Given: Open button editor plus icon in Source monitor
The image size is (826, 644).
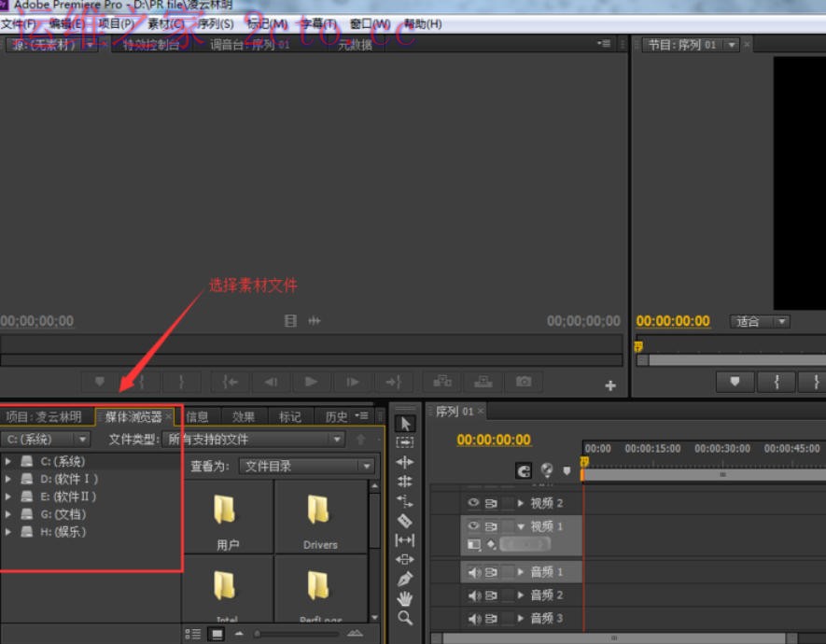Looking at the screenshot, I should tap(610, 385).
